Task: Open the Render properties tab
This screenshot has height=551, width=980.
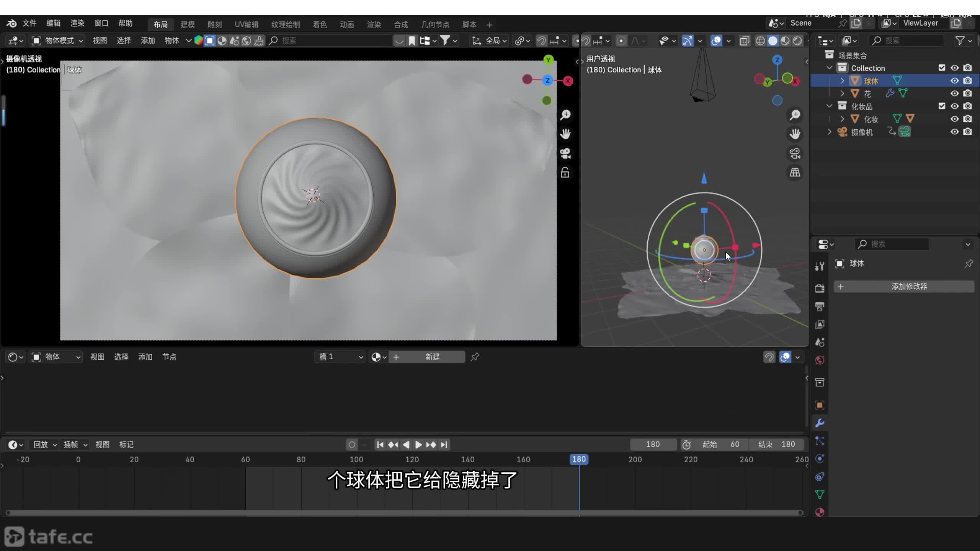Action: coord(820,288)
